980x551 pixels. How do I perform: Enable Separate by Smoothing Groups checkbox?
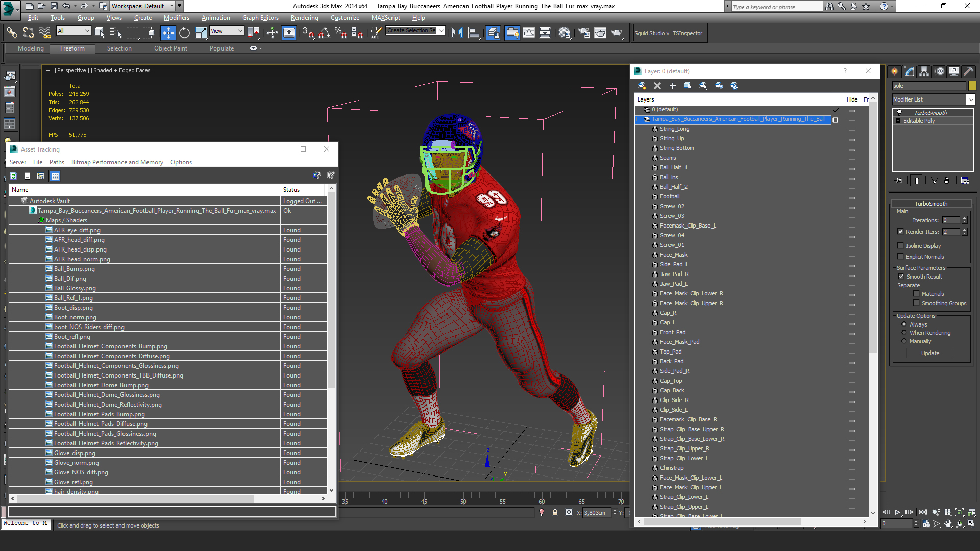click(917, 303)
